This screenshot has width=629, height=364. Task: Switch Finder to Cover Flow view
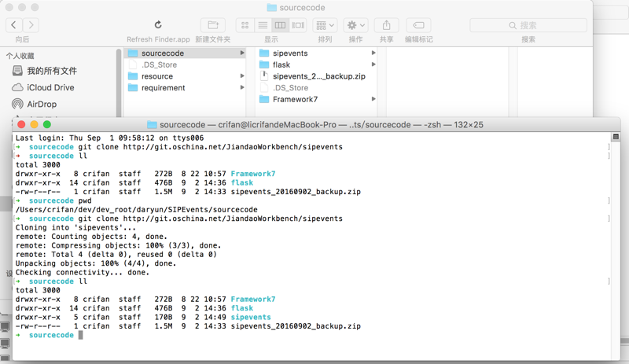[x=298, y=25]
